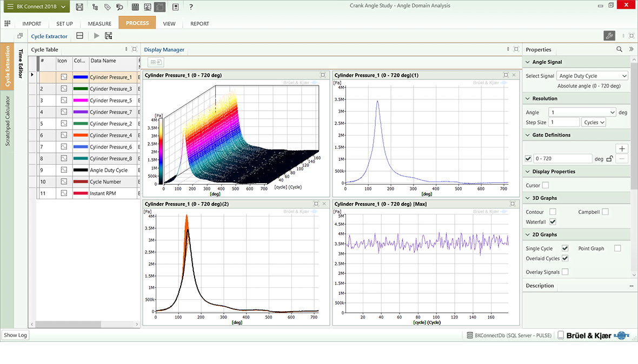The width and height of the screenshot is (638, 364).
Task: Switch to the IMPORT tab
Action: [x=32, y=24]
